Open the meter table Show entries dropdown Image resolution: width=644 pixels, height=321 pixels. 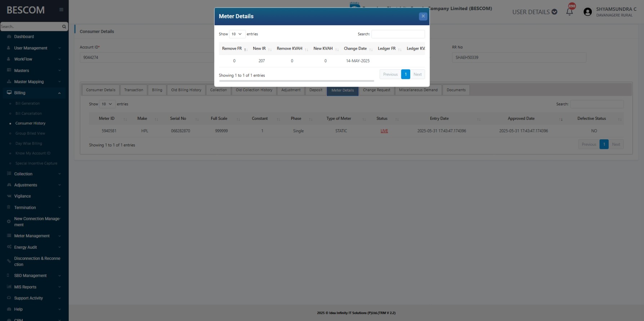(107, 104)
